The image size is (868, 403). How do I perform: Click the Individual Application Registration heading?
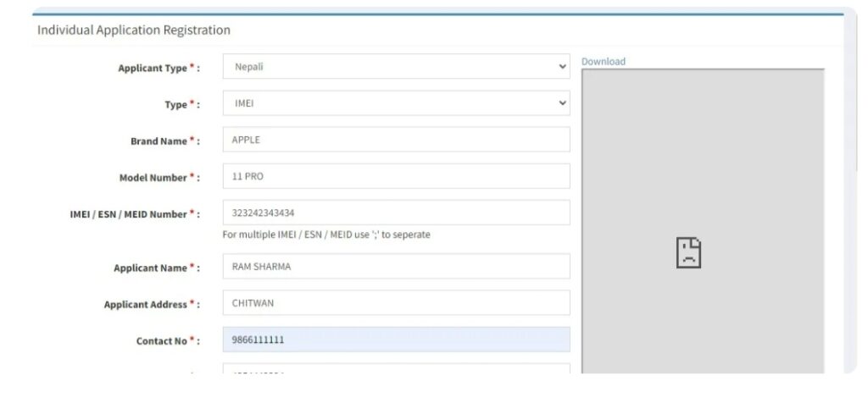133,30
